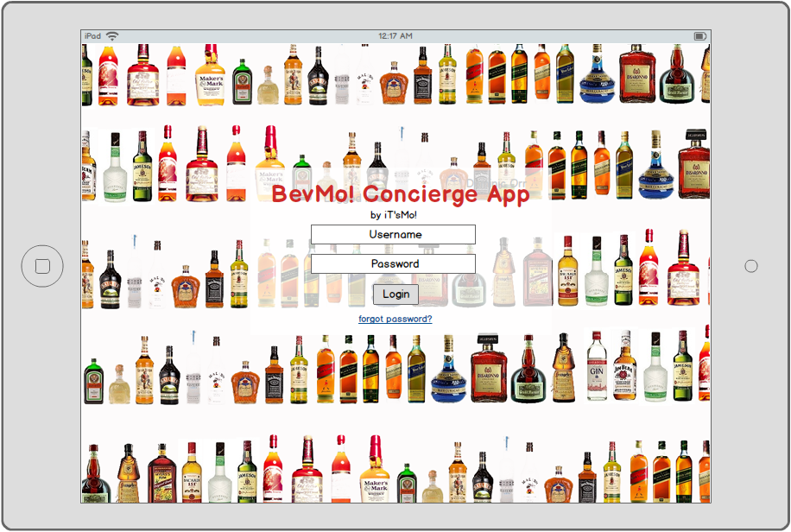Click the Login button
The height and width of the screenshot is (532, 791).
click(x=395, y=294)
